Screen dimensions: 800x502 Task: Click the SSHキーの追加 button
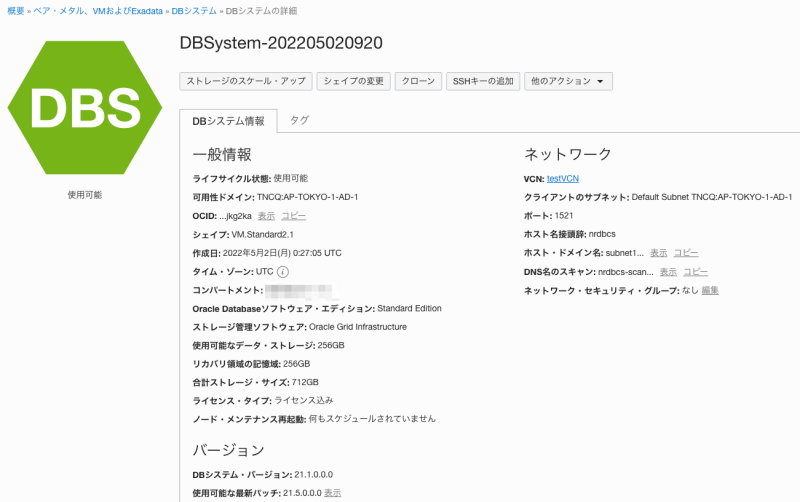(483, 81)
